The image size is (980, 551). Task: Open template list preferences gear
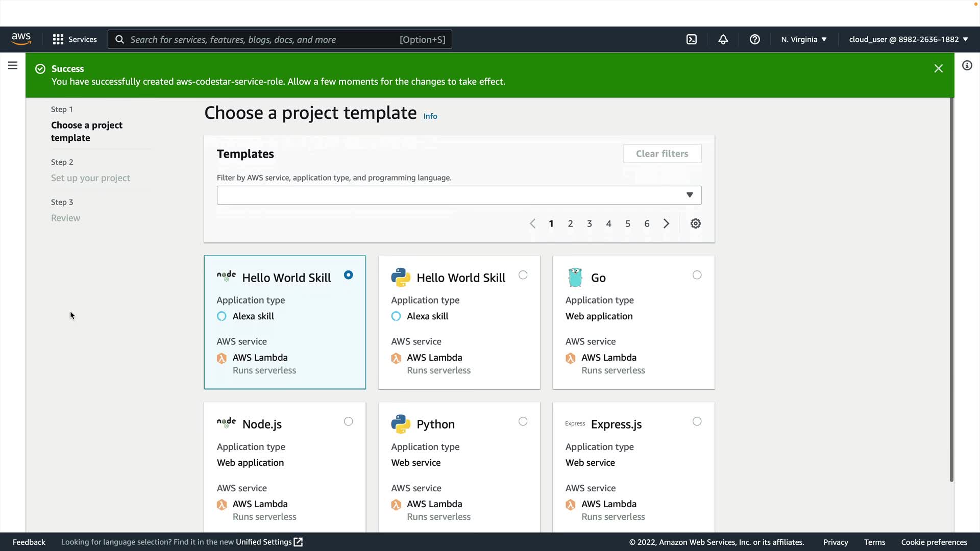click(x=695, y=223)
